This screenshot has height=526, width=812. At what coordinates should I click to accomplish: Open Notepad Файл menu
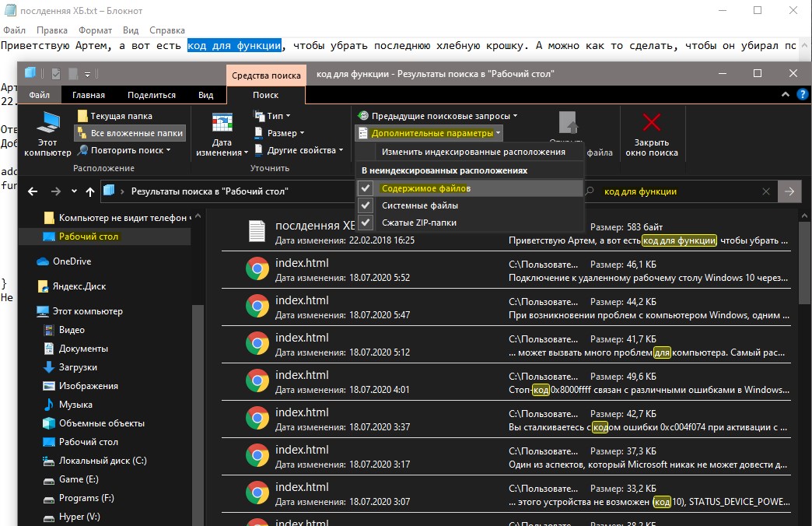click(15, 30)
